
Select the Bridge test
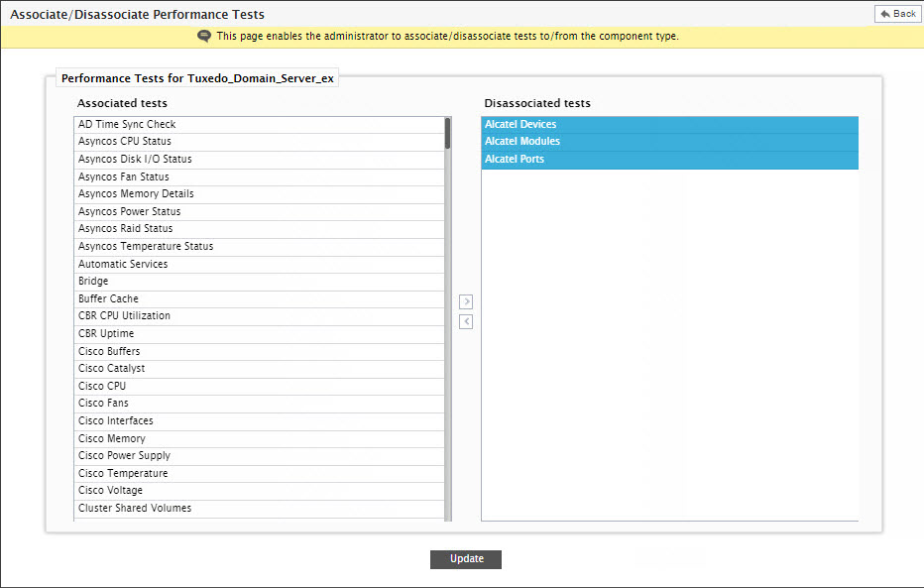pos(260,281)
